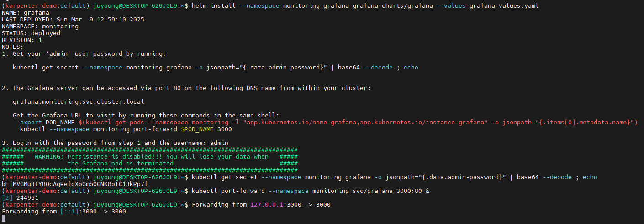Click the '3000:80' port mapping
Viewport: 644px width, 224px height.
pyautogui.click(x=407, y=191)
